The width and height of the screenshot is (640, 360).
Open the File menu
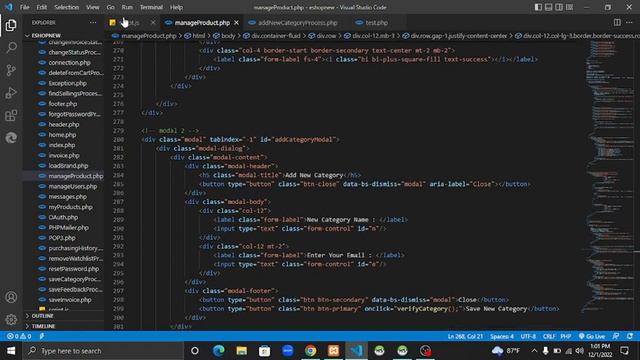(24, 7)
